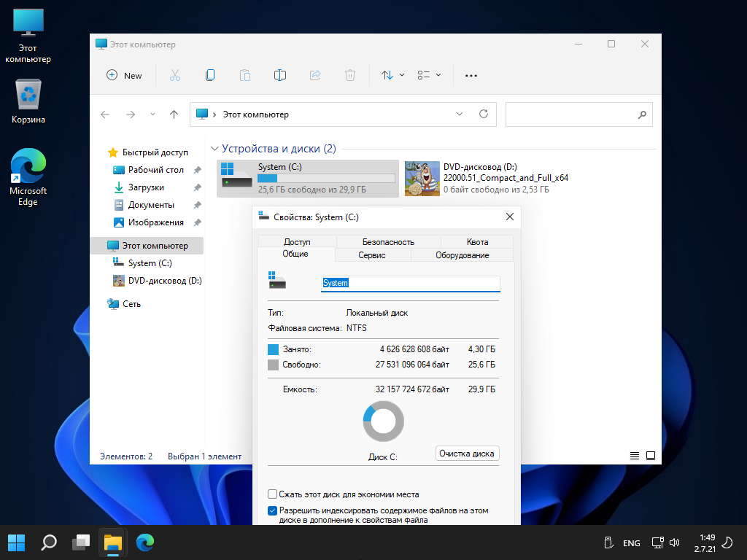Viewport: 747px width, 560px height.
Task: Open the three-dot See more menu
Action: (471, 75)
